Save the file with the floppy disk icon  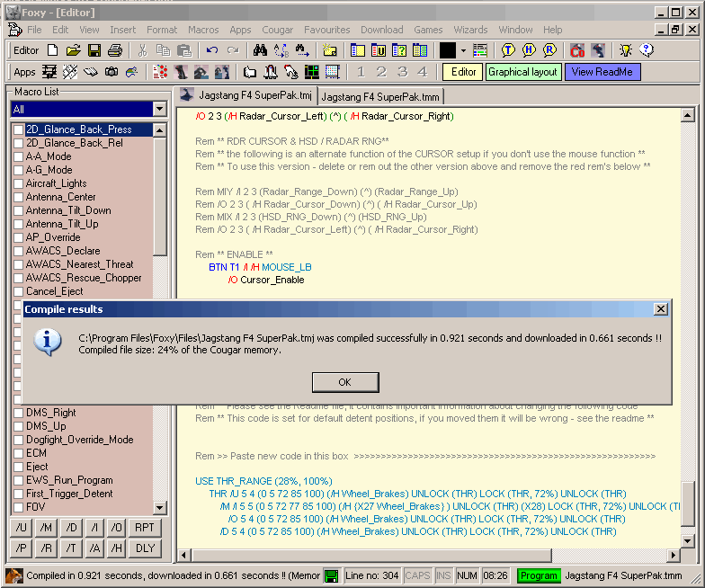point(94,51)
